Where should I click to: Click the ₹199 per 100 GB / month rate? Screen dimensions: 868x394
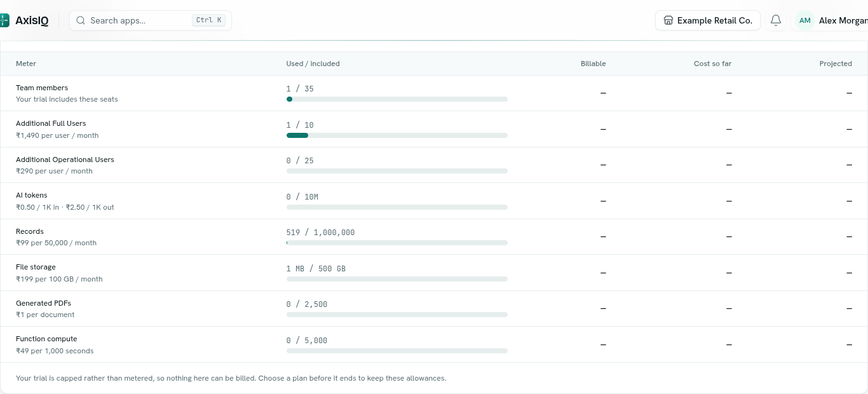click(59, 279)
